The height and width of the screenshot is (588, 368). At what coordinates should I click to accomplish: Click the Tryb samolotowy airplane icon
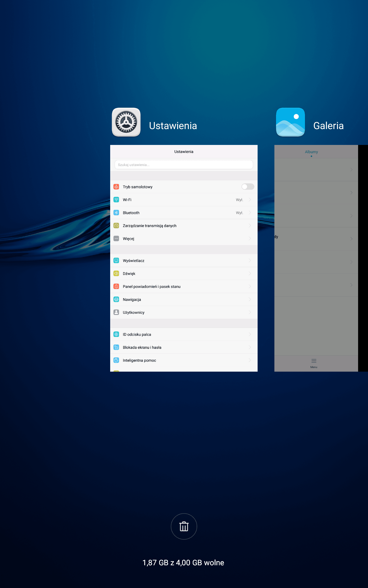116,187
